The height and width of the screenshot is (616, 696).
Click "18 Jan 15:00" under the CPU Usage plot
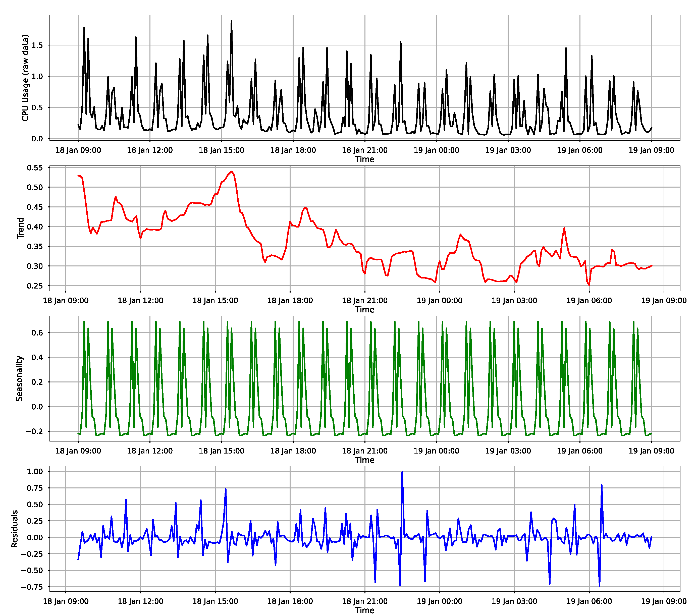(221, 150)
